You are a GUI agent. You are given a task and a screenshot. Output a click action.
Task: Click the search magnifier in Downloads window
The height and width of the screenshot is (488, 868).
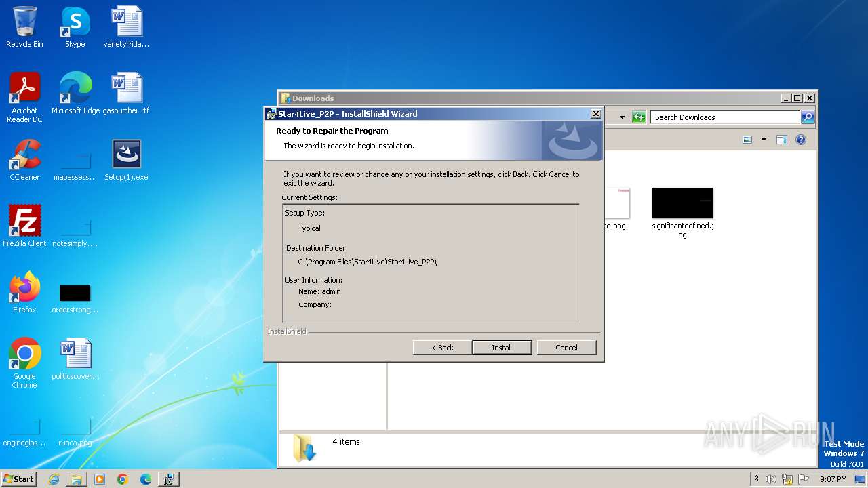coord(807,117)
